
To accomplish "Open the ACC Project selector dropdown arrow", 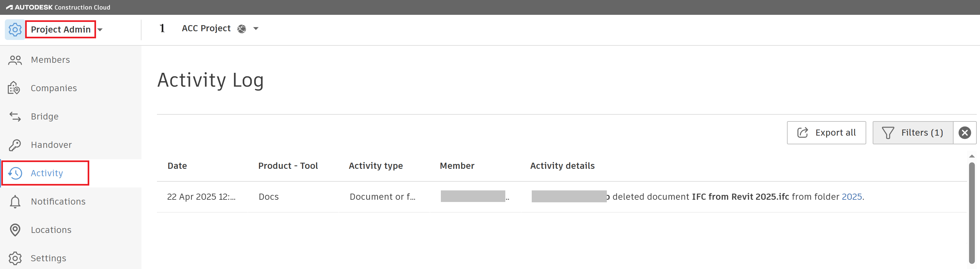I will pyautogui.click(x=256, y=29).
